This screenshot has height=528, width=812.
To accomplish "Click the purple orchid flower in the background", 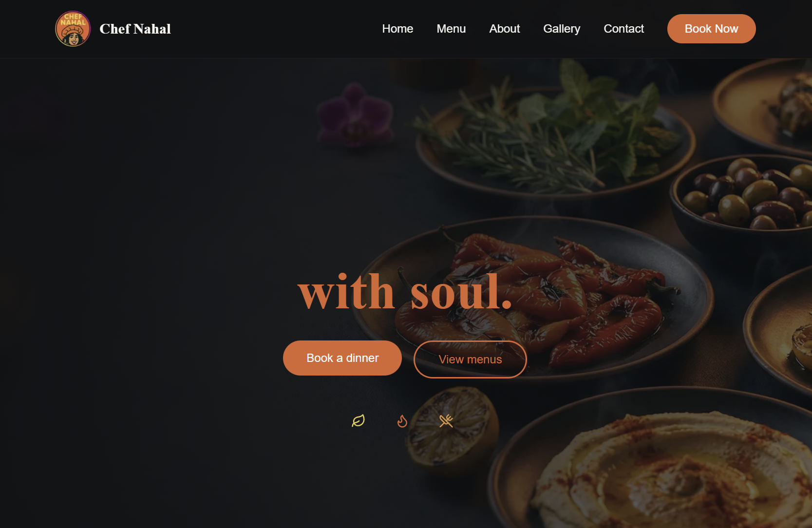I will (x=355, y=114).
